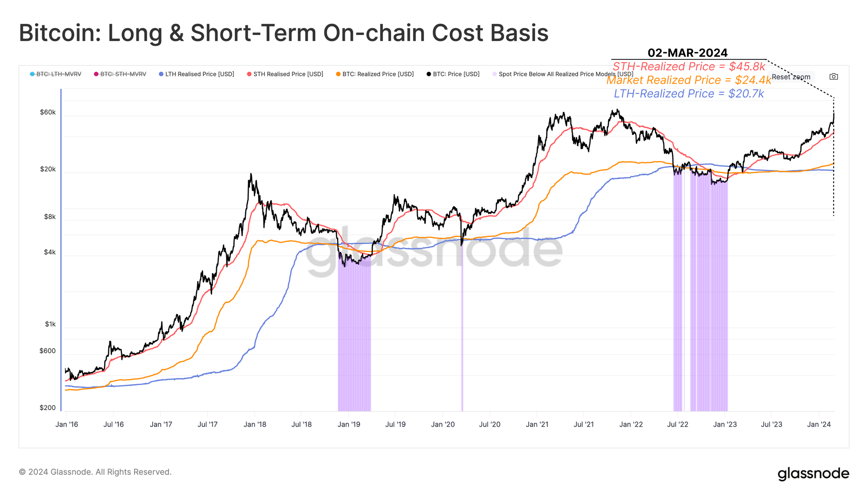Click the orange dot for BTC: Realized Price
This screenshot has height=500, width=868.
[338, 74]
